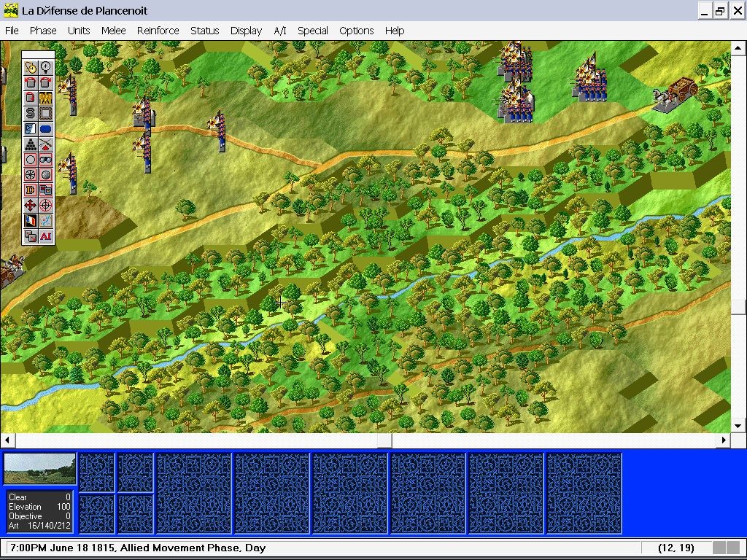
Task: Open the Melee menu
Action: (x=113, y=31)
